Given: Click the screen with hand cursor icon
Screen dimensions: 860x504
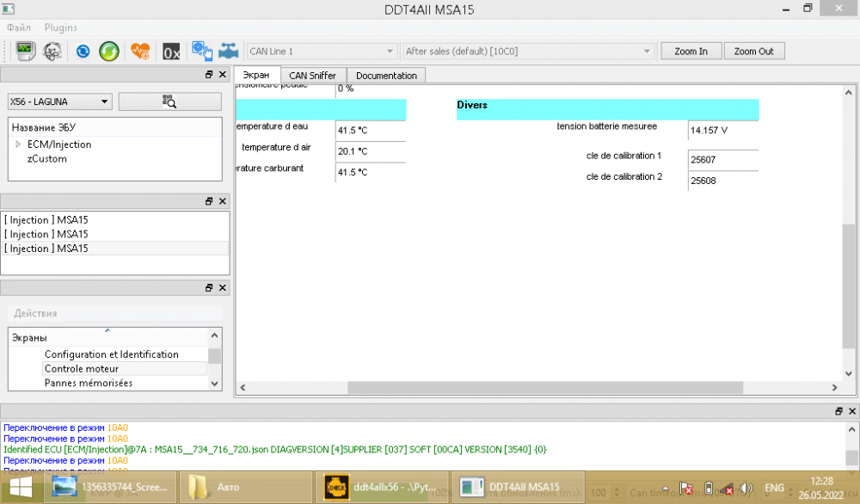Looking at the screenshot, I should (x=202, y=51).
